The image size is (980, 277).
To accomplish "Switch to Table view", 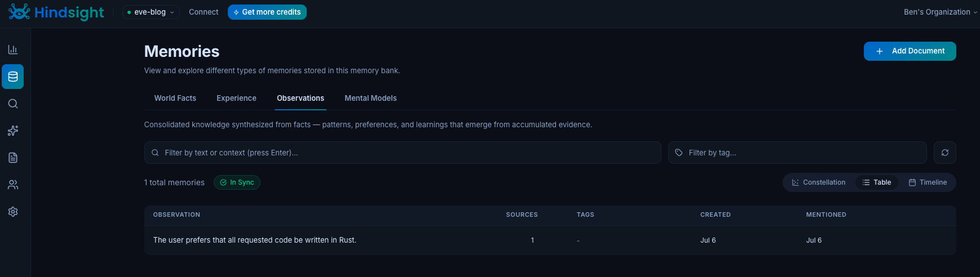I will click(877, 182).
